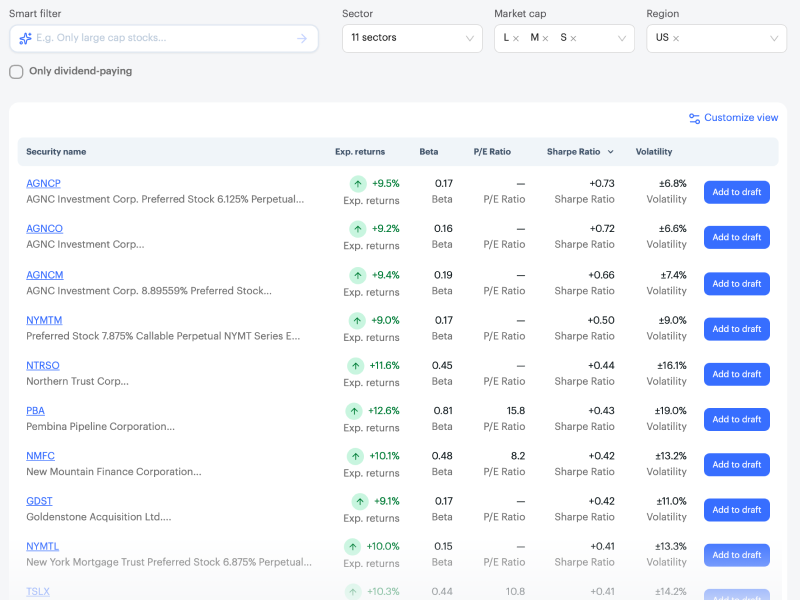Click the green up-arrow icon for GDST

pyautogui.click(x=360, y=502)
